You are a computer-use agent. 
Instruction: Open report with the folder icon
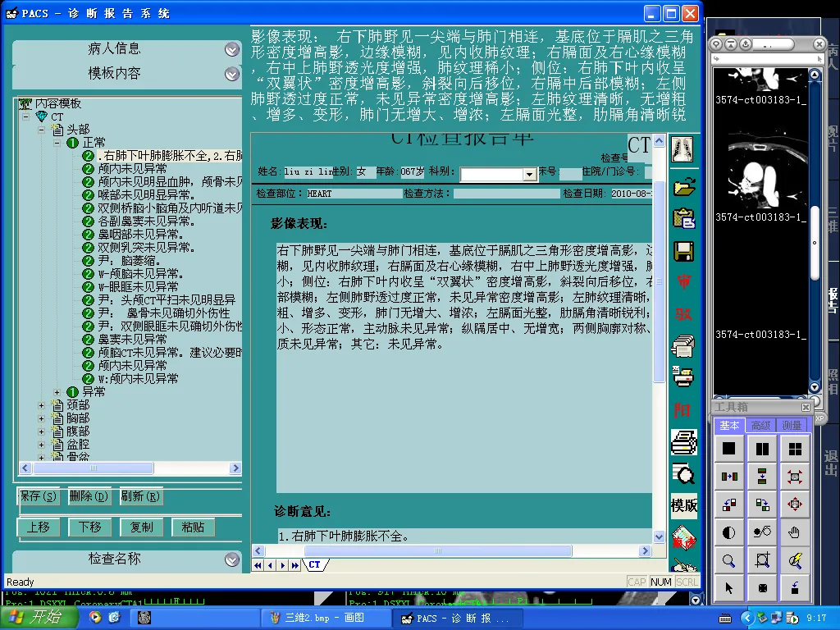(x=684, y=186)
